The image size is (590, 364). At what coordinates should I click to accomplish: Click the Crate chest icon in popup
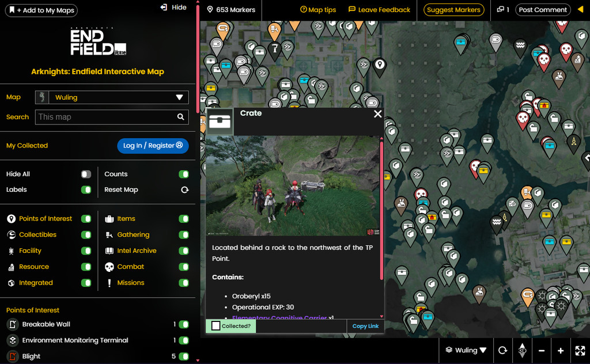220,122
